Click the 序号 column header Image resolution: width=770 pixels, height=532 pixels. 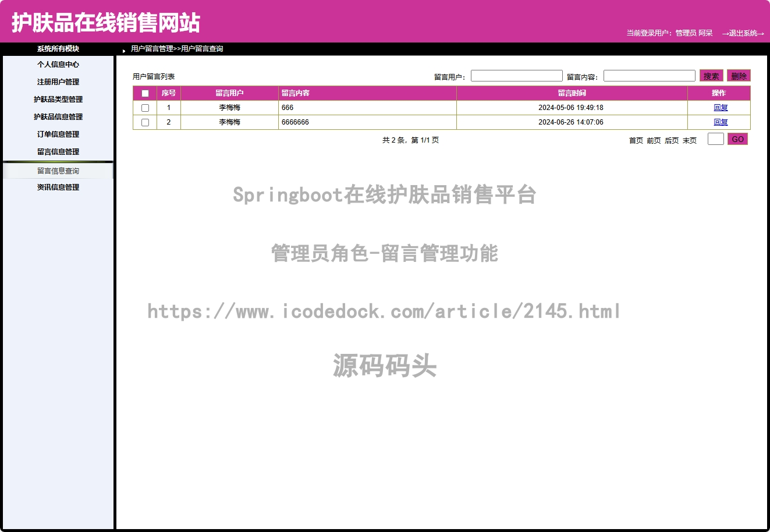[169, 93]
